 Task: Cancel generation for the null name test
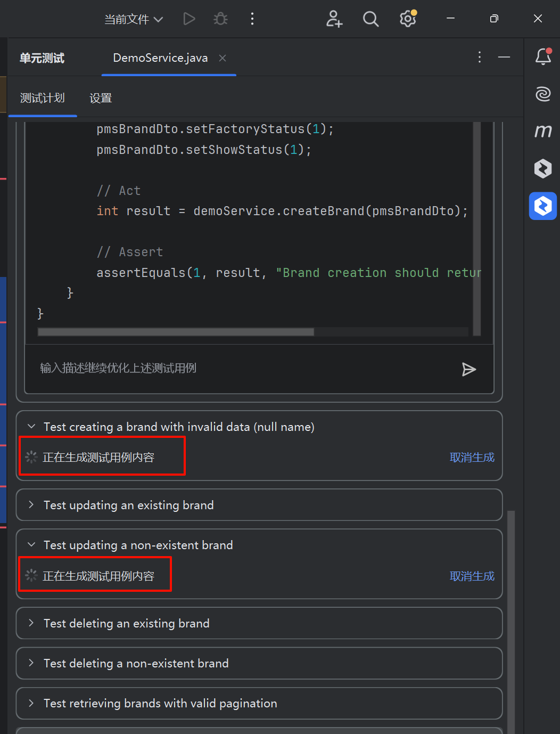click(x=472, y=457)
